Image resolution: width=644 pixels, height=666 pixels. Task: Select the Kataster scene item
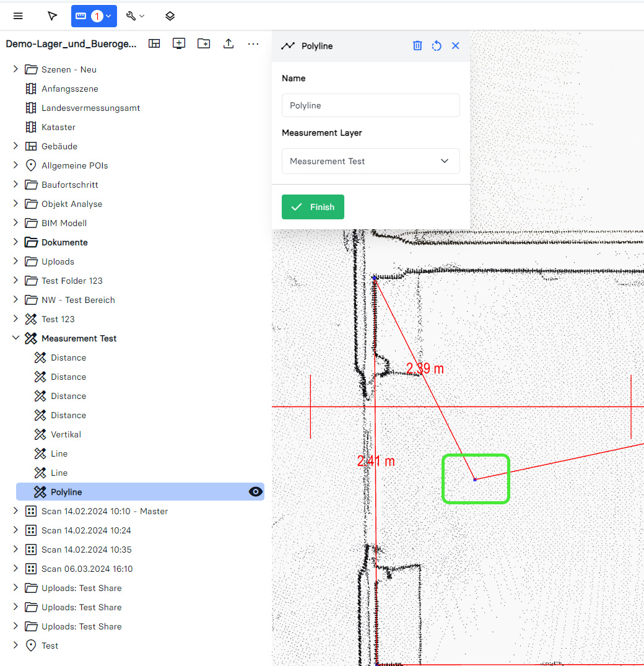pyautogui.click(x=58, y=127)
